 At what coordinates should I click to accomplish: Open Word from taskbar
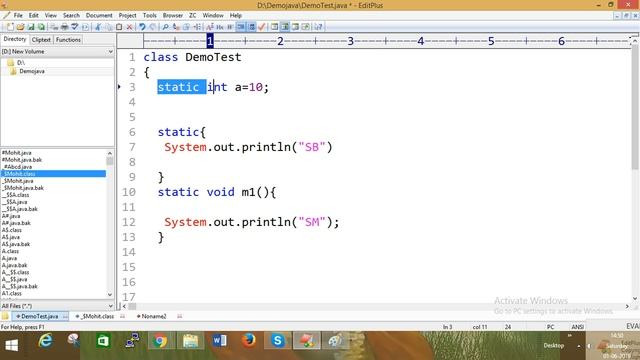click(219, 341)
